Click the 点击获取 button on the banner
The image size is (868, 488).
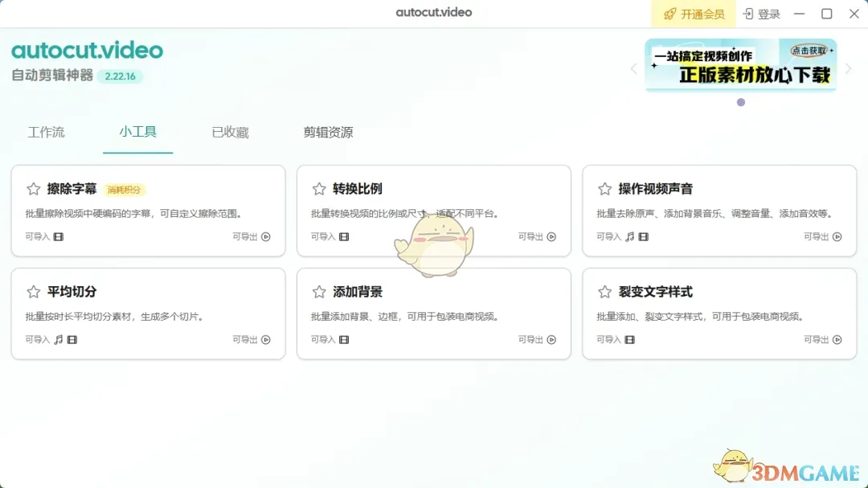point(808,50)
